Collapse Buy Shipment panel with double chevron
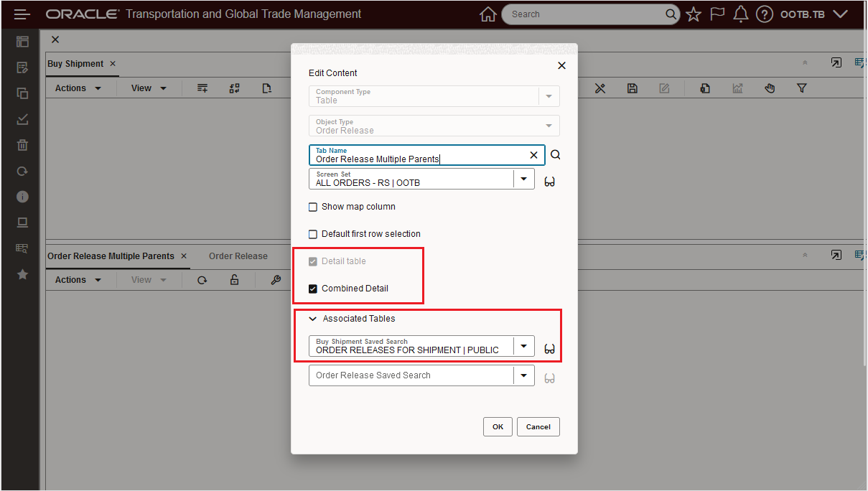Image resolution: width=868 pixels, height=491 pixels. click(x=805, y=63)
